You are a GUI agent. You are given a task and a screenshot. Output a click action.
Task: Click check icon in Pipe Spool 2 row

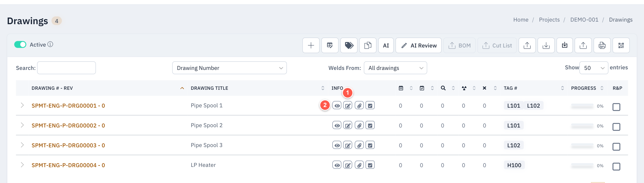(x=370, y=125)
